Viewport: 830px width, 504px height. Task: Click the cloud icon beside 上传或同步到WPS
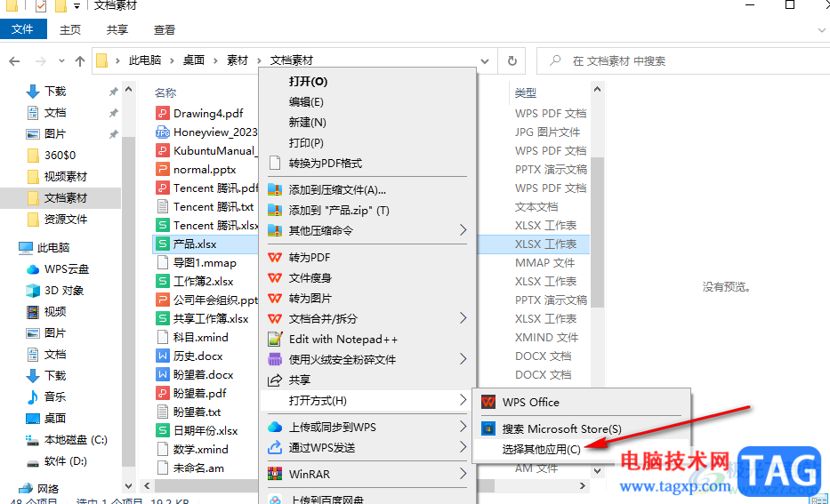[x=275, y=427]
